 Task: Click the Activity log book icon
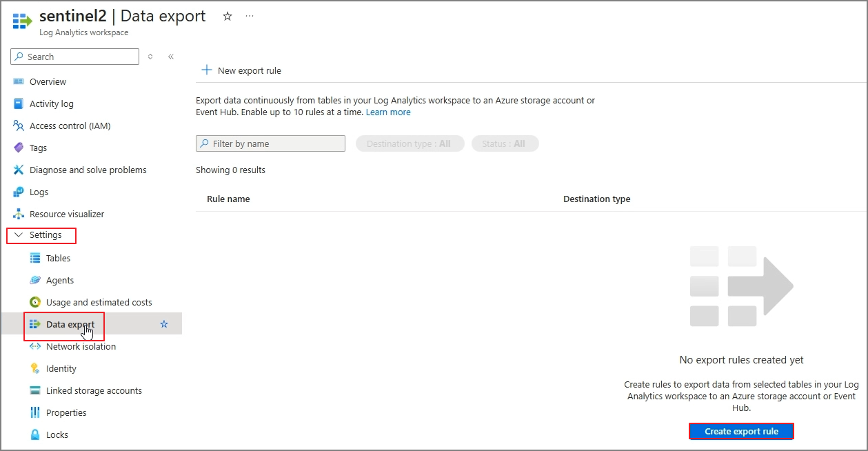[x=19, y=103]
